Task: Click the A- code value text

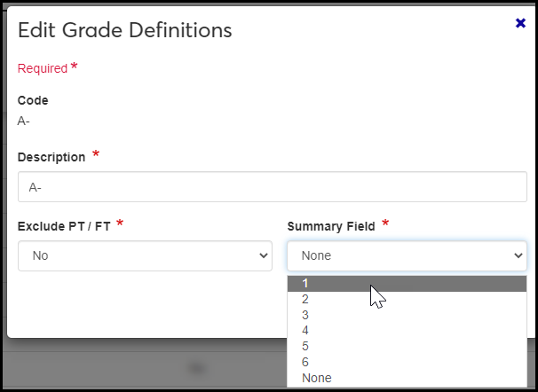Action: pyautogui.click(x=24, y=121)
